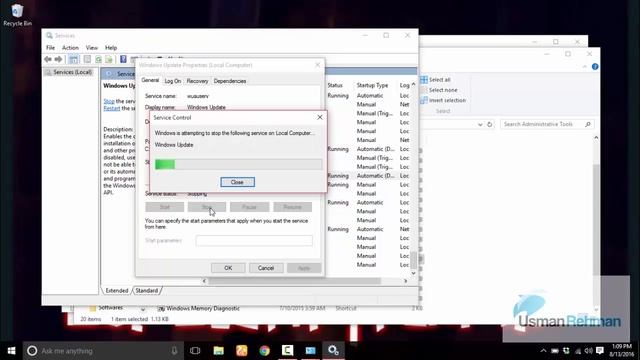The image size is (640, 360).
Task: Click the greyed Start service button
Action: [164, 207]
